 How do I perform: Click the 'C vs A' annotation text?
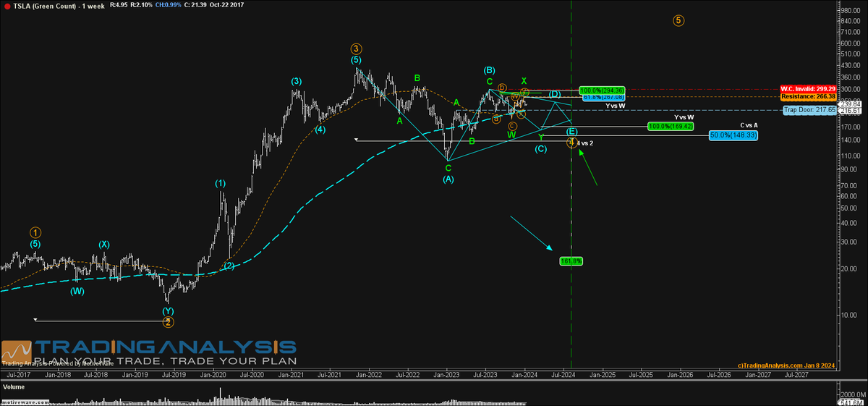pyautogui.click(x=747, y=125)
